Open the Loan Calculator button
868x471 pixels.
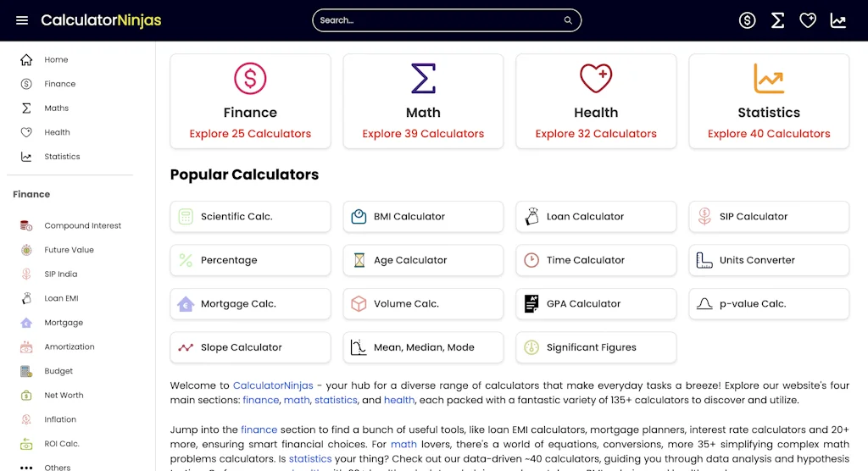596,217
